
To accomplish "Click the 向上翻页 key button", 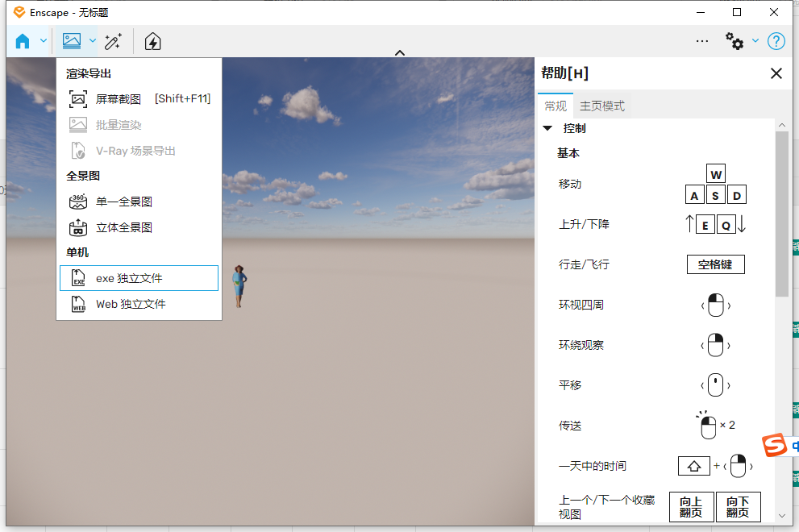I will tap(691, 507).
